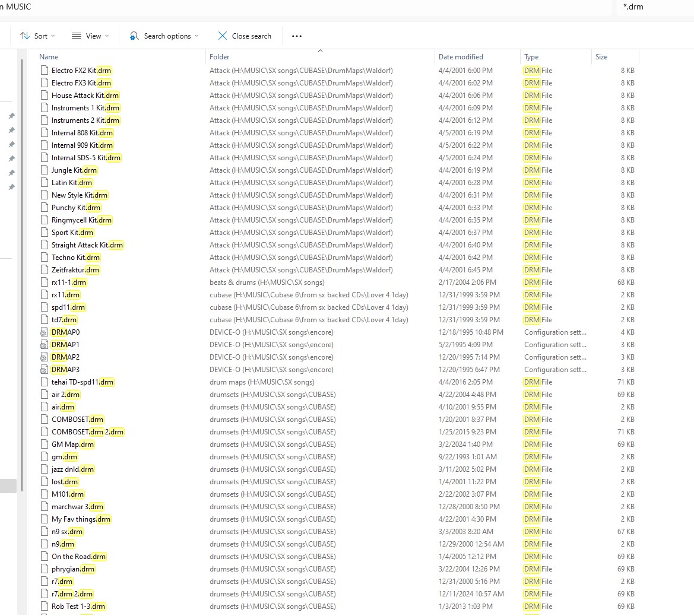694x616 pixels.
Task: Click the 71 KB size in the tehai TD-spd11.drm row
Action: point(626,382)
